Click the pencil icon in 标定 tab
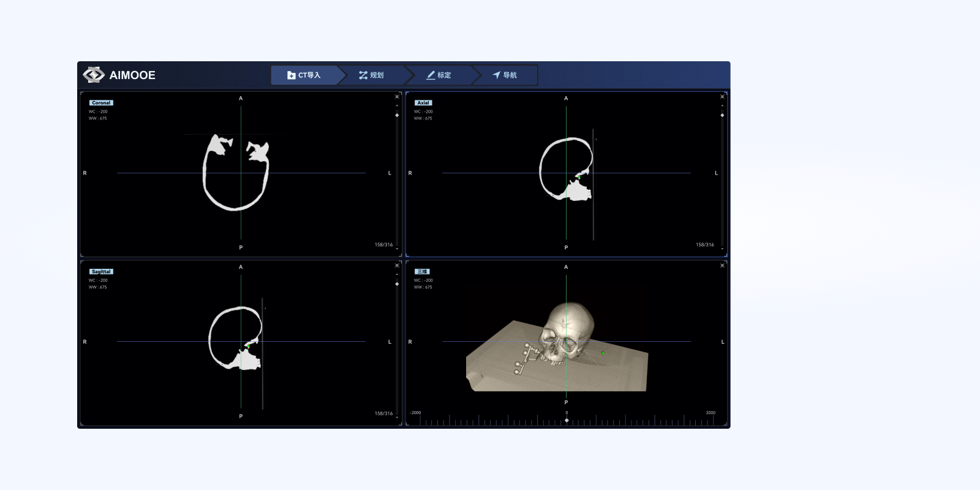 pos(431,75)
